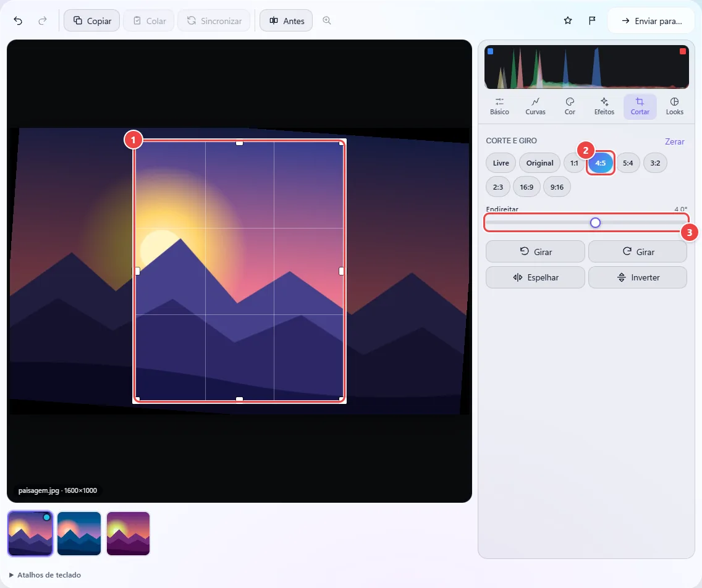The image size is (702, 588).
Task: Click the Sincronizar button
Action: pyautogui.click(x=214, y=20)
